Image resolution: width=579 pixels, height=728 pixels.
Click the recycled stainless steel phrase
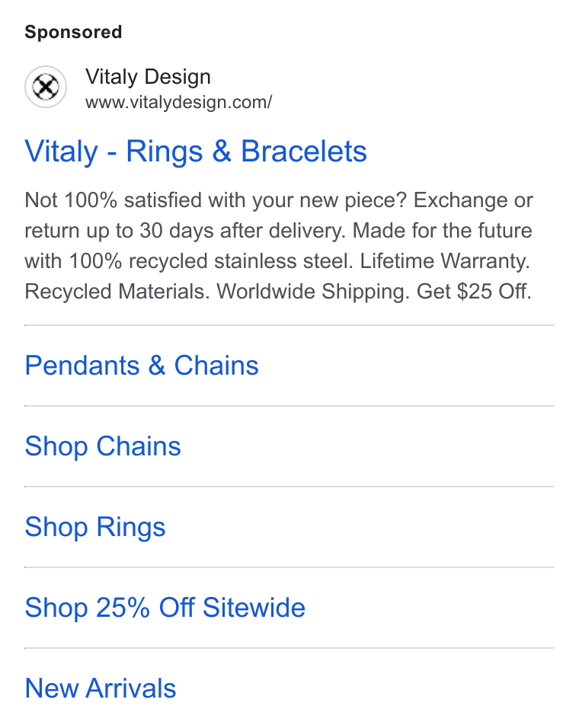[x=238, y=261]
